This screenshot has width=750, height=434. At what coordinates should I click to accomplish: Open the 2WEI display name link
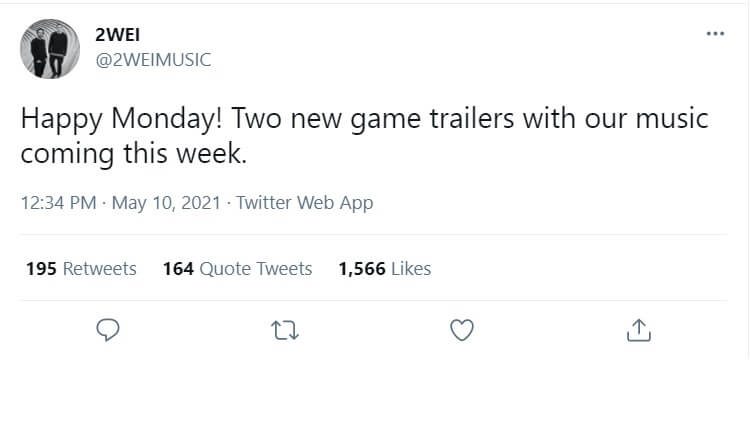[x=117, y=34]
